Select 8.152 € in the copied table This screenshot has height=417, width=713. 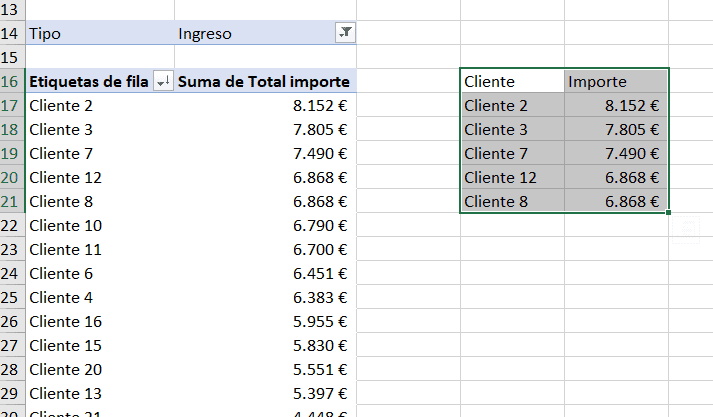tap(616, 106)
